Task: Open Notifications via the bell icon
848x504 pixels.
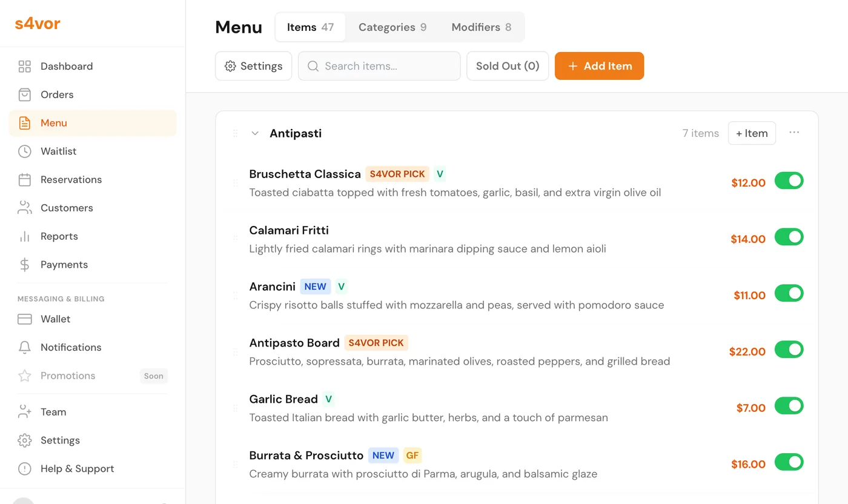Action: point(24,347)
